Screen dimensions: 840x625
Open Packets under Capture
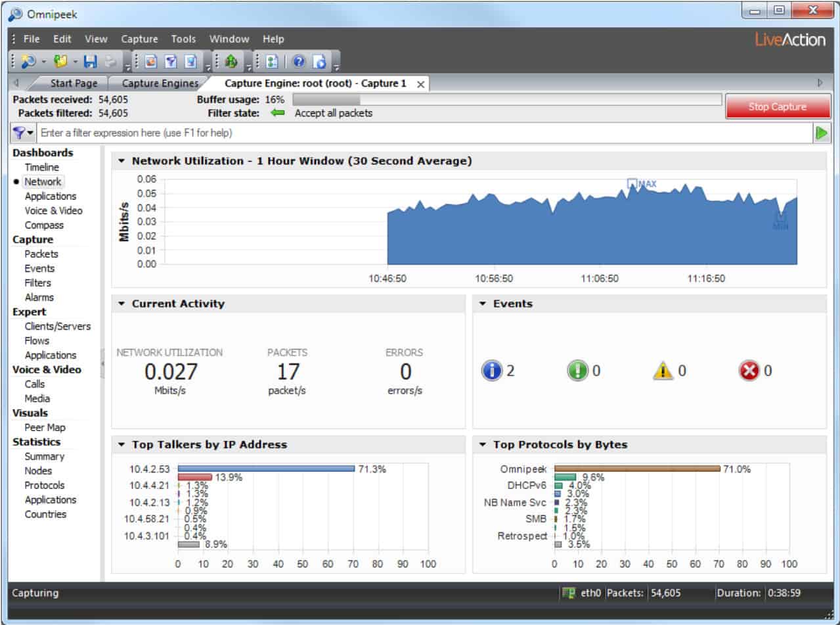[41, 254]
